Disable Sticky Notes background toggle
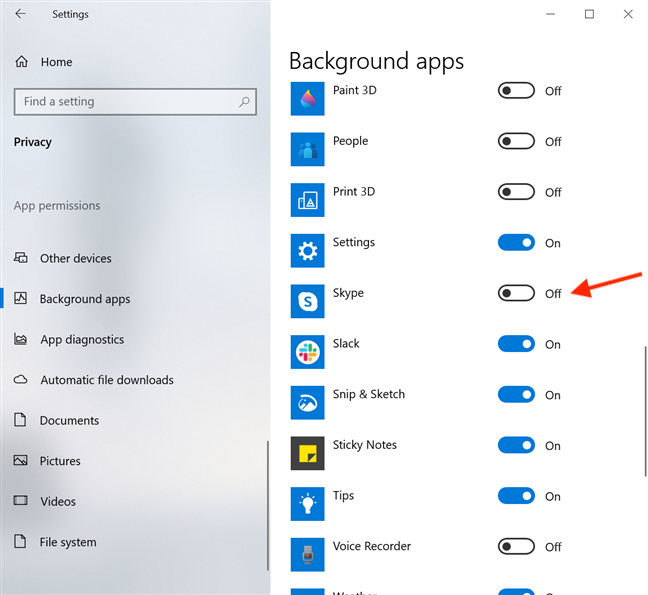The height and width of the screenshot is (595, 648). point(516,445)
